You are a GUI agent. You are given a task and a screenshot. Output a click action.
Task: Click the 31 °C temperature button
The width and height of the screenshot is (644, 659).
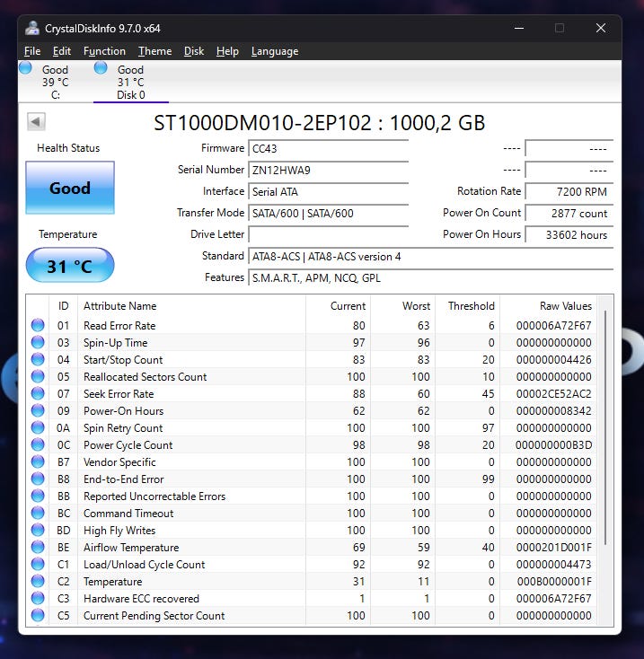point(70,266)
